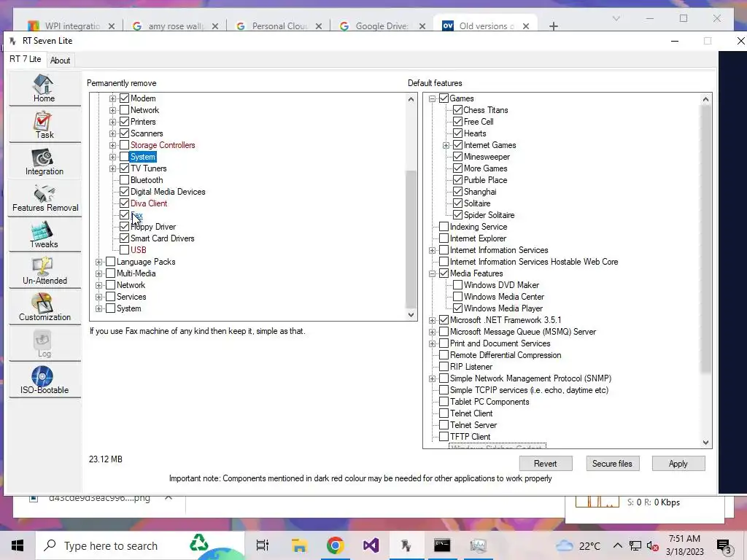Switch to WPI integration browser tab
Image resolution: width=747 pixels, height=560 pixels.
tap(71, 26)
